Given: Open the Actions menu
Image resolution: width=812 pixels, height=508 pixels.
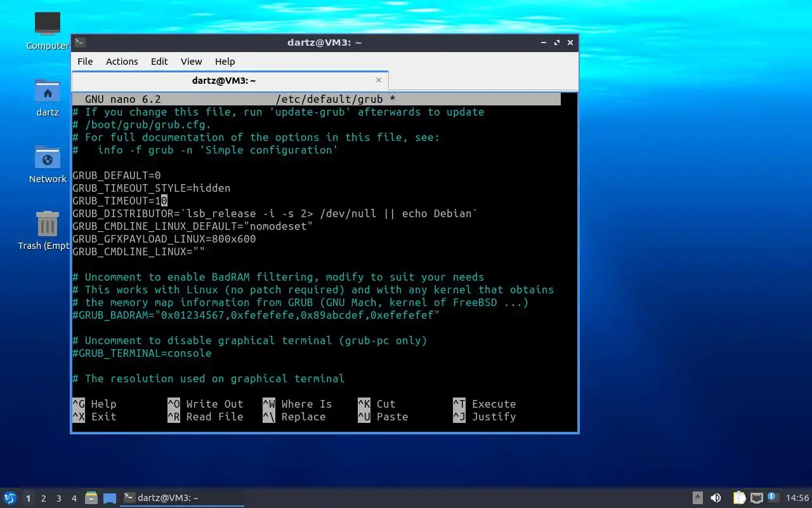Looking at the screenshot, I should [122, 62].
